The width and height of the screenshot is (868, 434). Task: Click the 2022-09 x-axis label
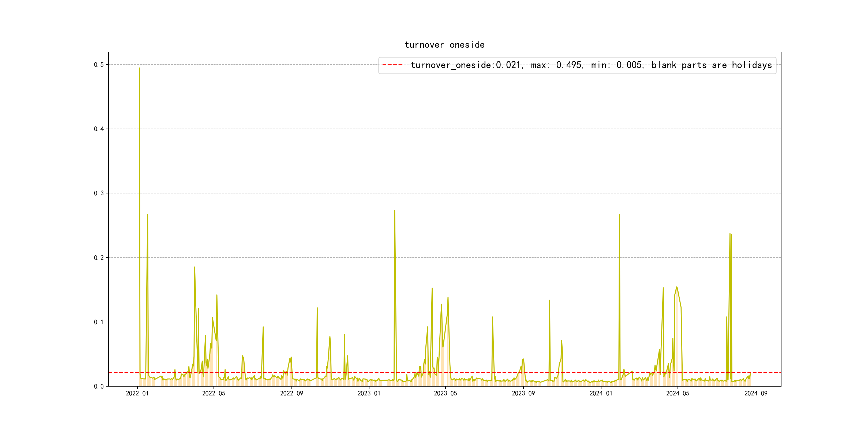click(291, 394)
